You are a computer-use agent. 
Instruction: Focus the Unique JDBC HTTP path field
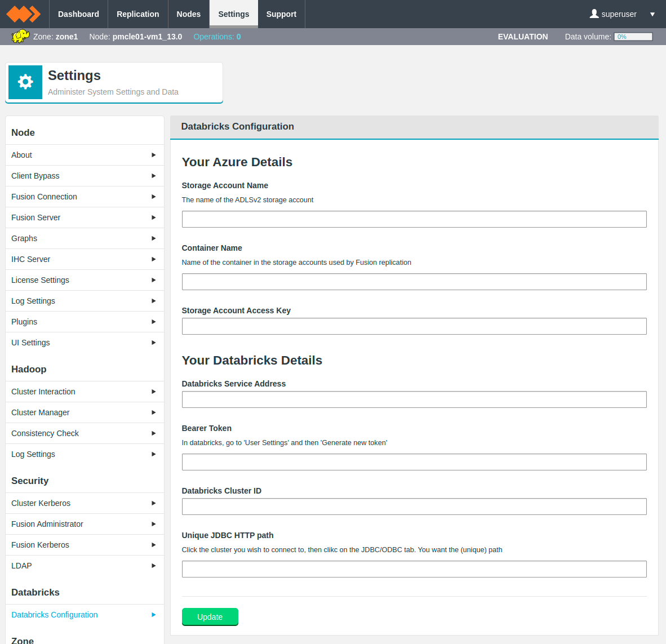click(x=414, y=569)
